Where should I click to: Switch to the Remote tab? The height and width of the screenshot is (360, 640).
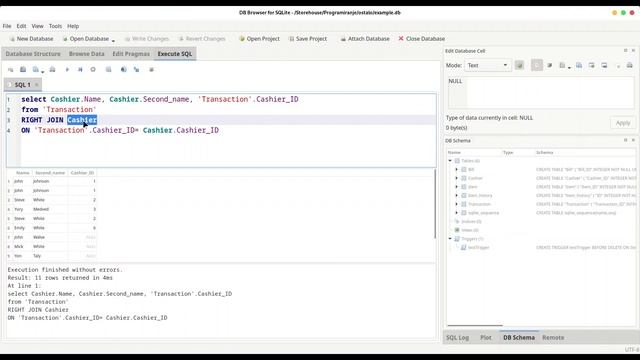pyautogui.click(x=553, y=338)
